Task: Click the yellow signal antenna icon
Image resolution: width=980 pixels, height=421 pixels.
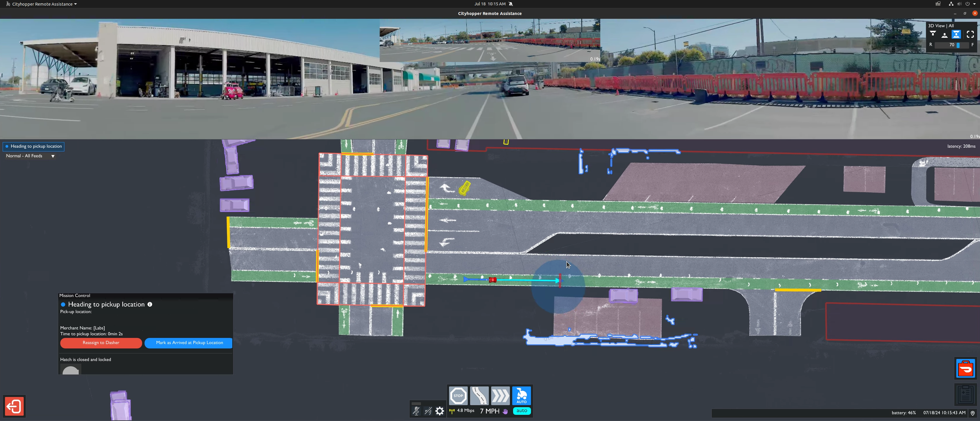Action: pyautogui.click(x=452, y=411)
